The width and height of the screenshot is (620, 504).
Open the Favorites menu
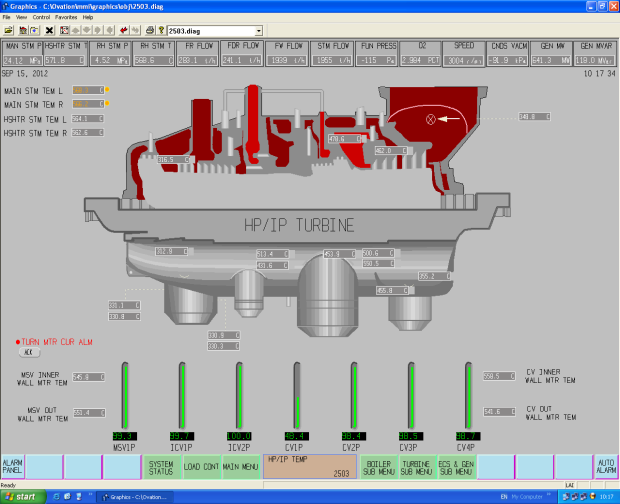click(66, 17)
